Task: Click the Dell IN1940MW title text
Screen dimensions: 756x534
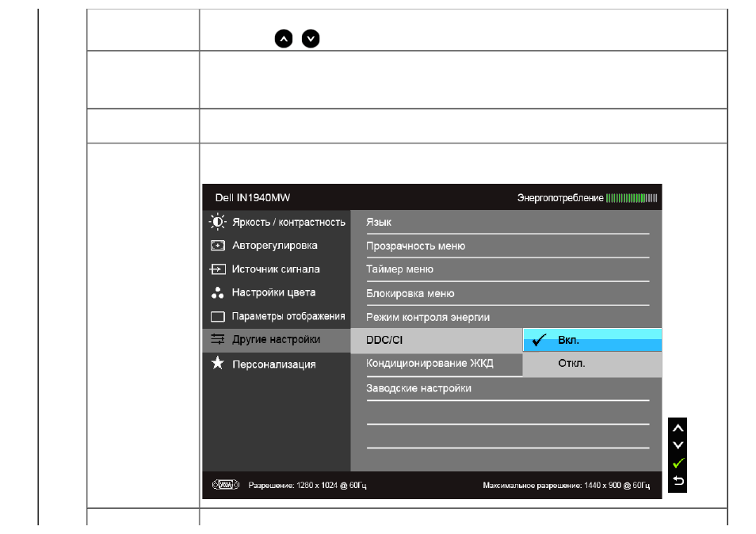Action: coord(253,197)
